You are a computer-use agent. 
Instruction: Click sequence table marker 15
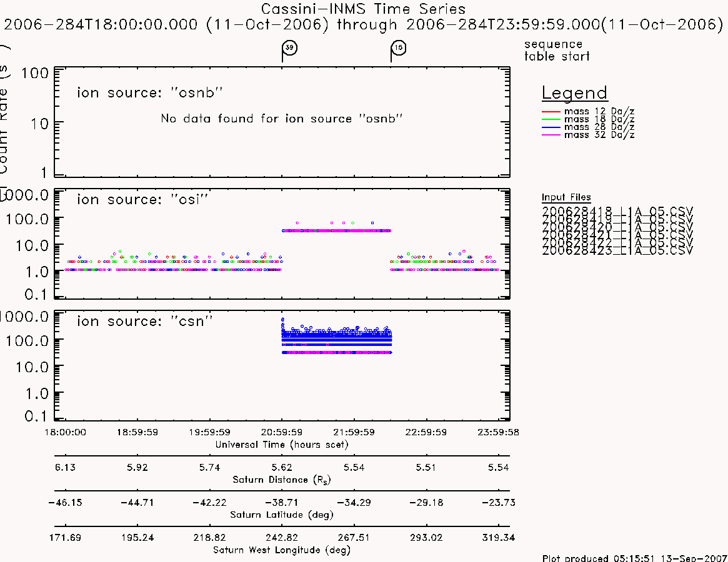pyautogui.click(x=398, y=48)
